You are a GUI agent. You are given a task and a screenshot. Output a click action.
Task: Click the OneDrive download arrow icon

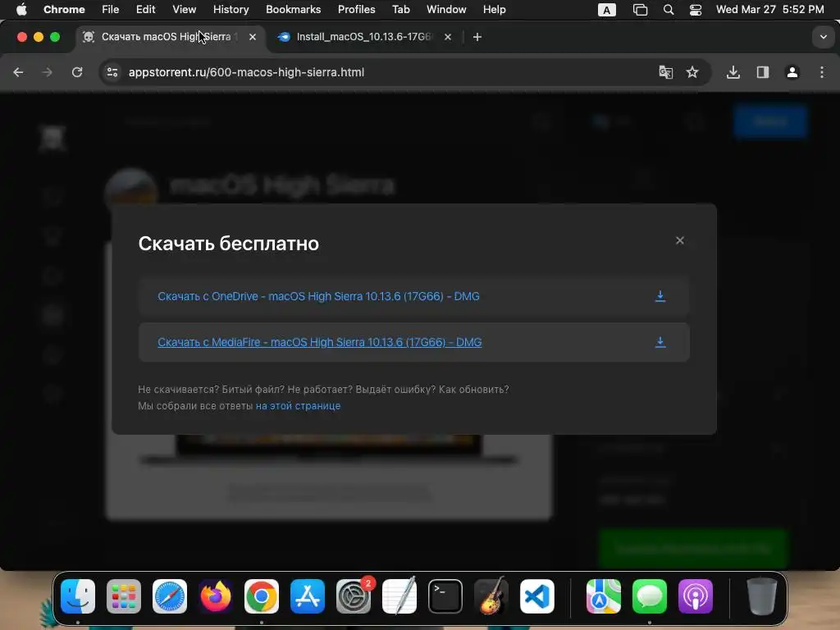[660, 296]
